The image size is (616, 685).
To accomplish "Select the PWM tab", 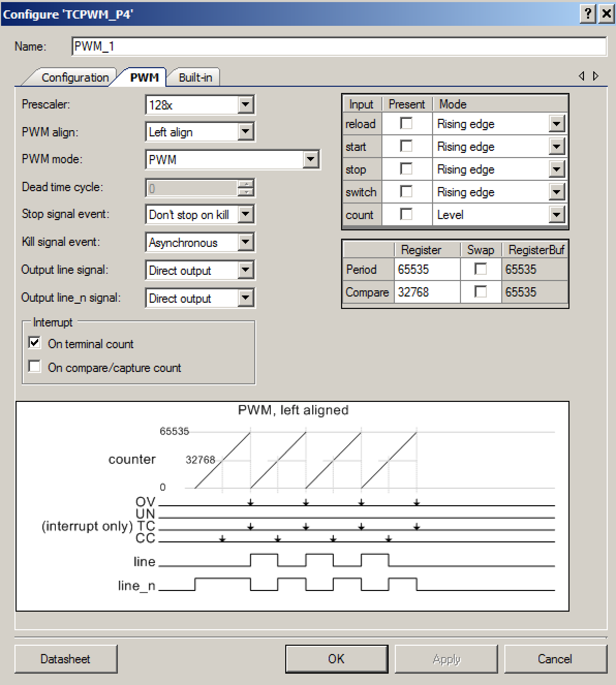I will click(x=144, y=77).
